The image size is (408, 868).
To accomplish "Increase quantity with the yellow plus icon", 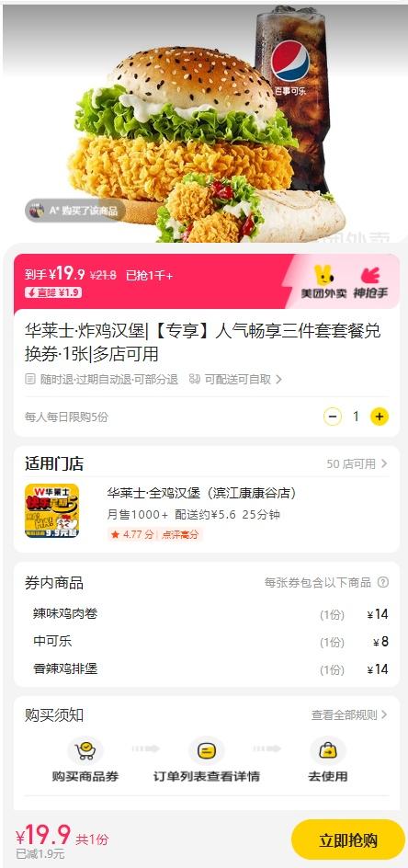I will 379,417.
